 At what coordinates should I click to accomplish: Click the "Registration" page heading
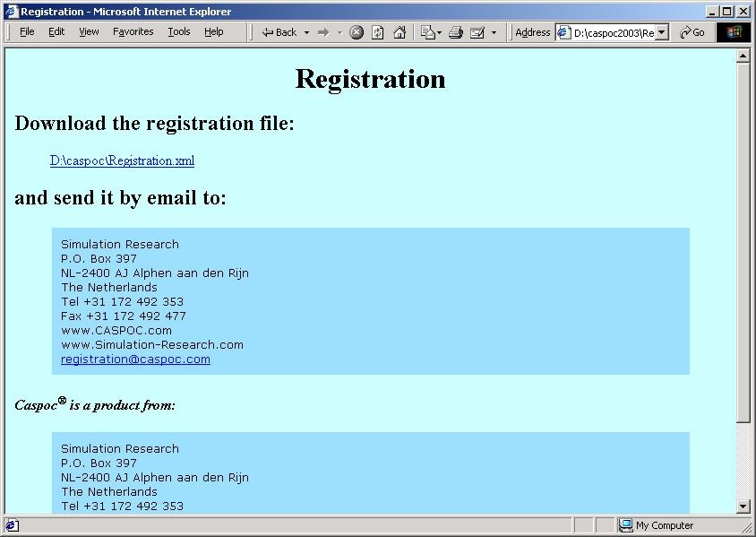370,79
